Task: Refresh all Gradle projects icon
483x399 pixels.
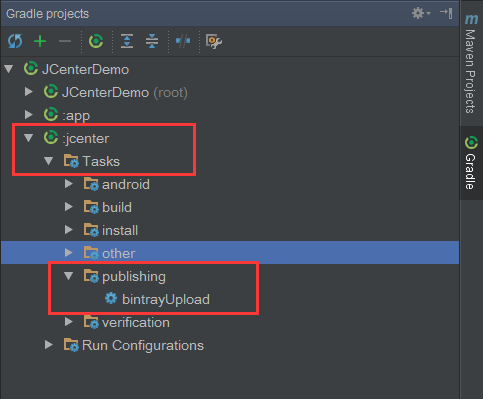Action: 15,41
